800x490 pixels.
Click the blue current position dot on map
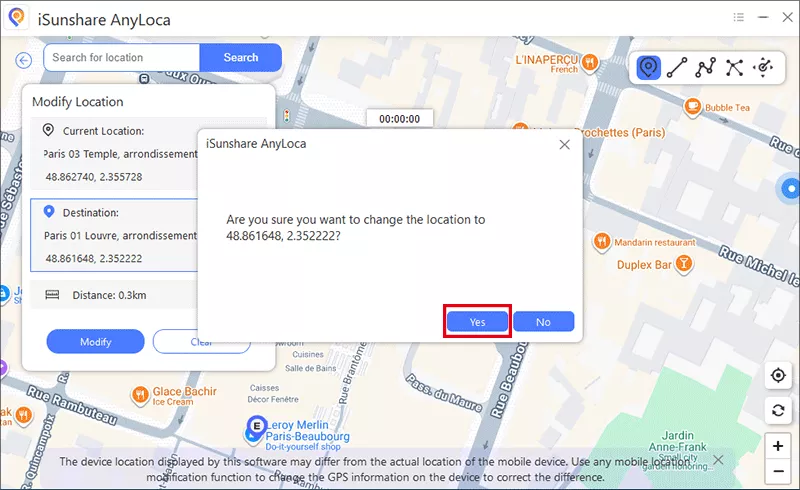pos(790,189)
